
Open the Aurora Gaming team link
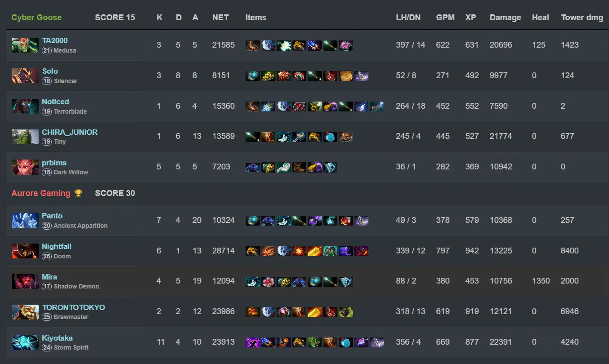[x=41, y=193]
